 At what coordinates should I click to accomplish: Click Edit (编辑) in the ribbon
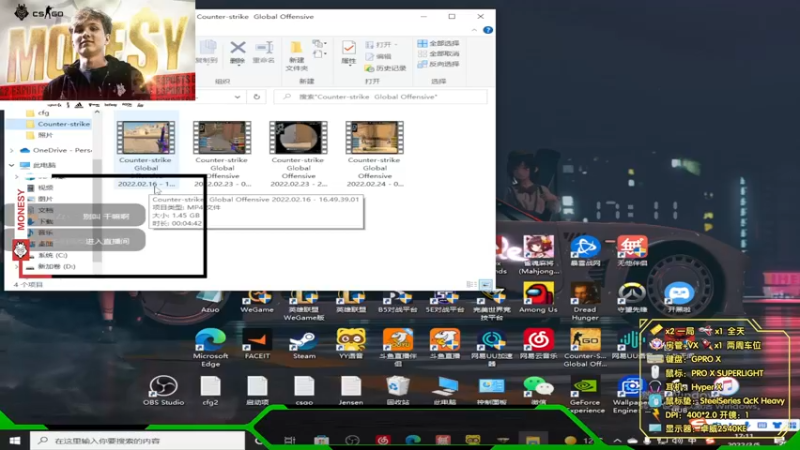click(379, 56)
